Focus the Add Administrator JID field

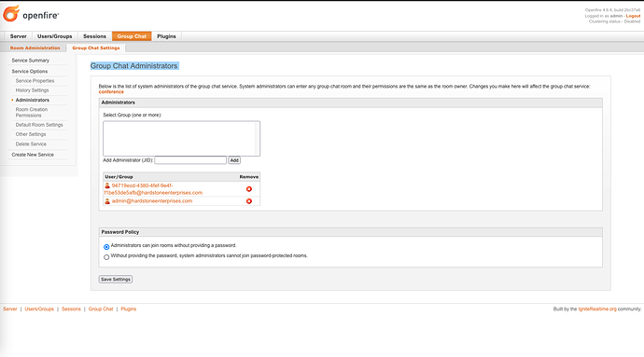click(x=190, y=160)
